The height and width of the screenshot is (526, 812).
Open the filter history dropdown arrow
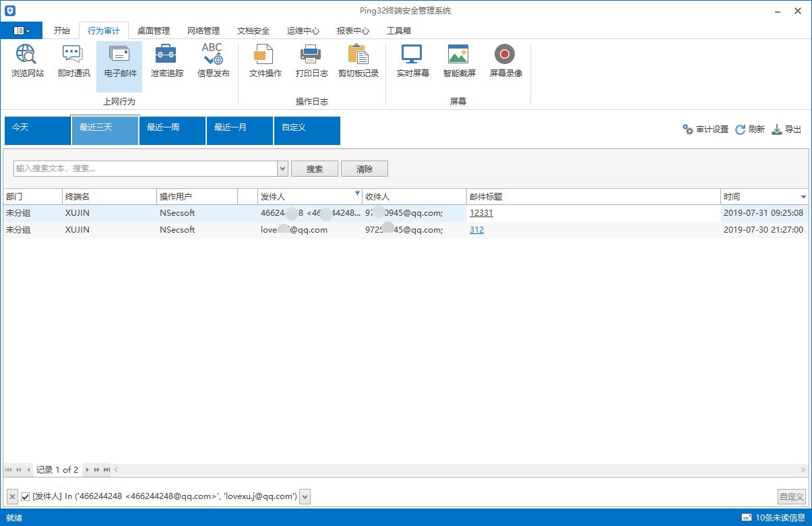[305, 497]
